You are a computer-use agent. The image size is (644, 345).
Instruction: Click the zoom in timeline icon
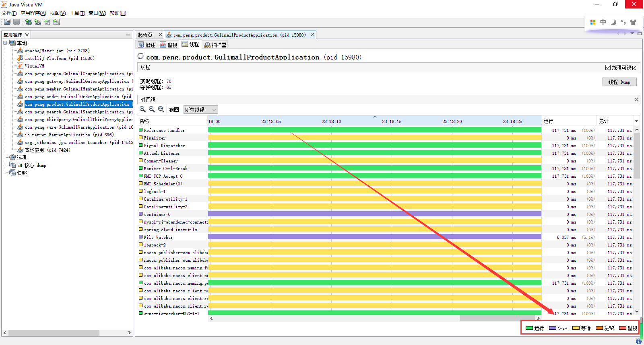tap(142, 109)
